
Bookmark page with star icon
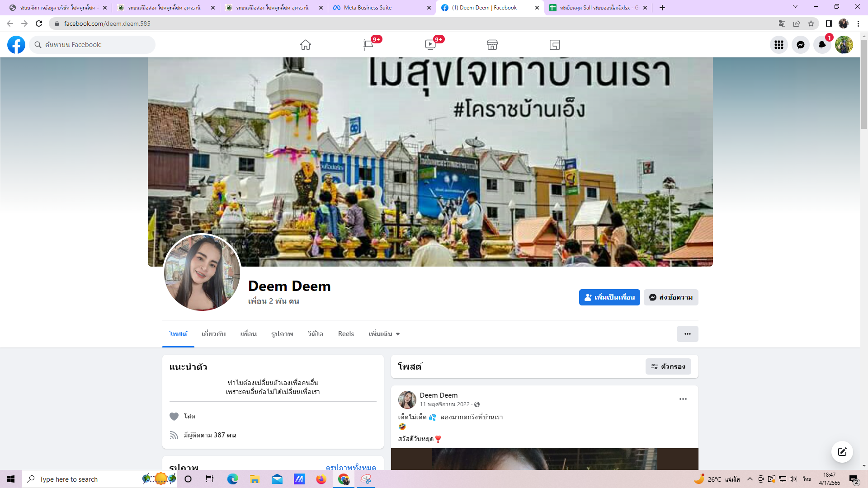[811, 23]
